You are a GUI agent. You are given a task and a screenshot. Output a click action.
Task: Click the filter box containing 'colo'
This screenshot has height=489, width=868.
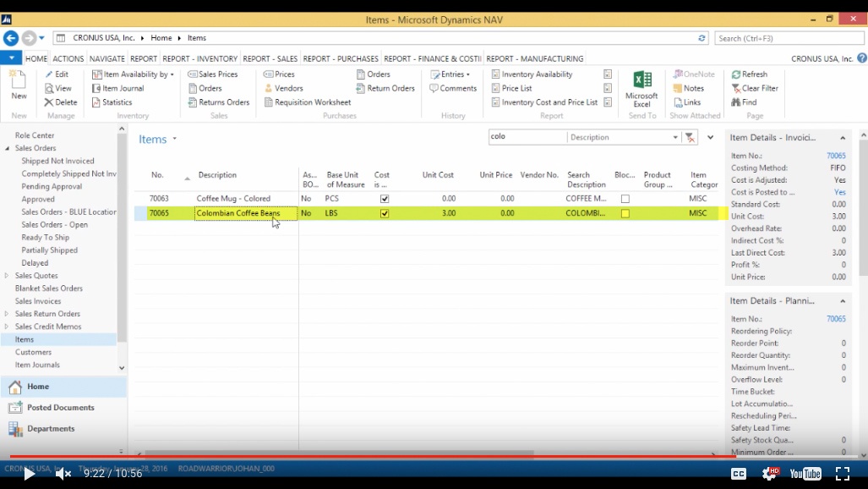[527, 137]
